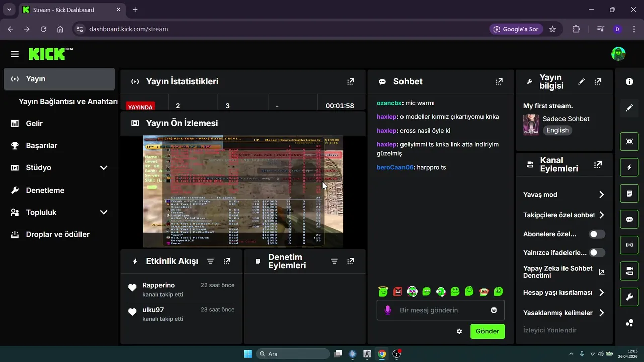The width and height of the screenshot is (644, 362).
Task: Click the Sadece Sohbet category thumbnail
Action: 531,125
